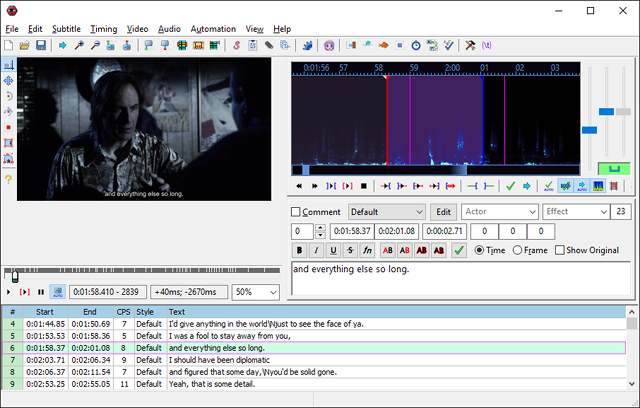Select the Frame radio button
Viewport: 640px width, 408px height.
coord(518,250)
